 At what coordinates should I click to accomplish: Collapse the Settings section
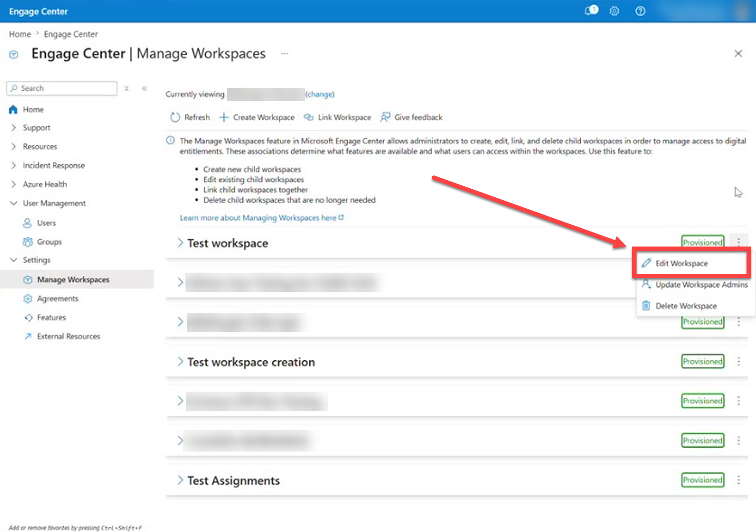pos(14,260)
